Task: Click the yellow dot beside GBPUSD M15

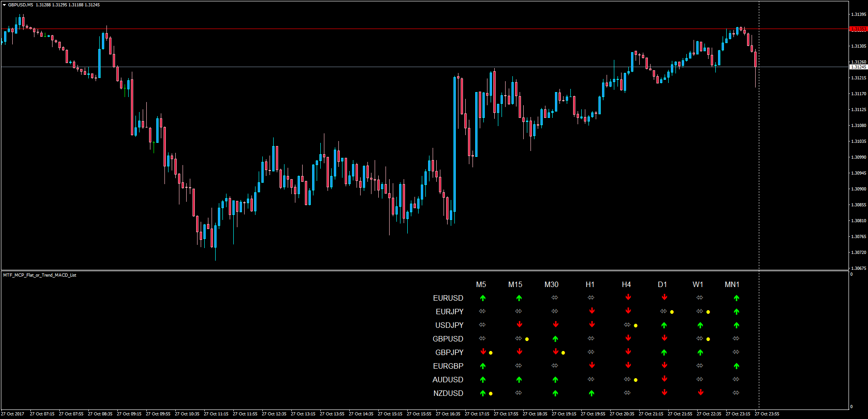Action: pos(527,339)
